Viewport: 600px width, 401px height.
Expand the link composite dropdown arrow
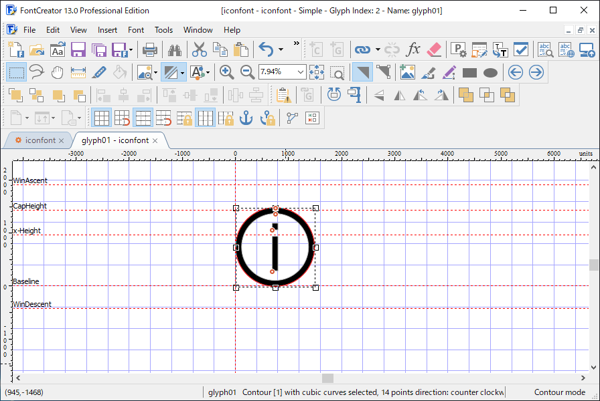point(377,50)
